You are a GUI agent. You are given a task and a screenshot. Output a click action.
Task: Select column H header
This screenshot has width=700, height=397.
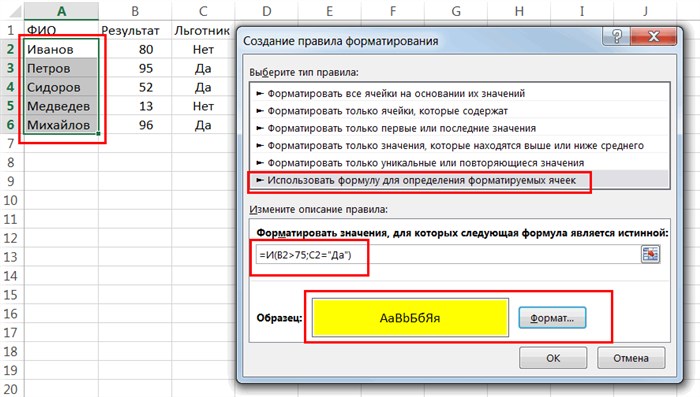point(519,11)
